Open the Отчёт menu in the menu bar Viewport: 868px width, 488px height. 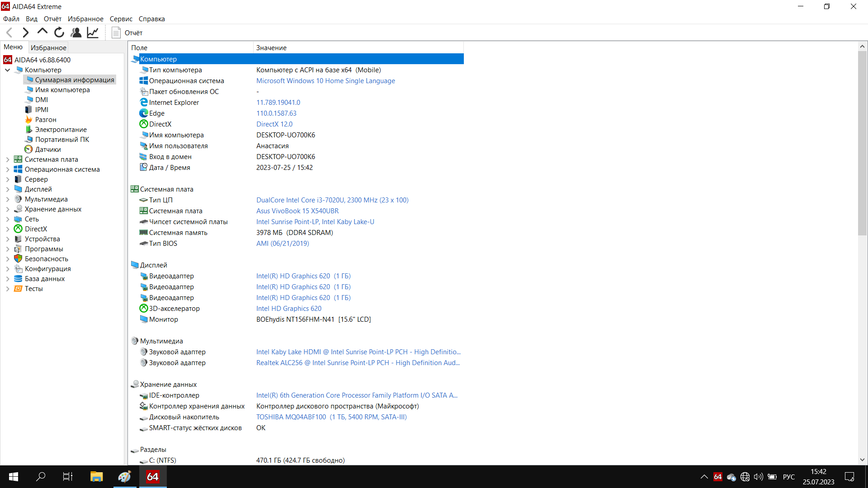[x=52, y=19]
